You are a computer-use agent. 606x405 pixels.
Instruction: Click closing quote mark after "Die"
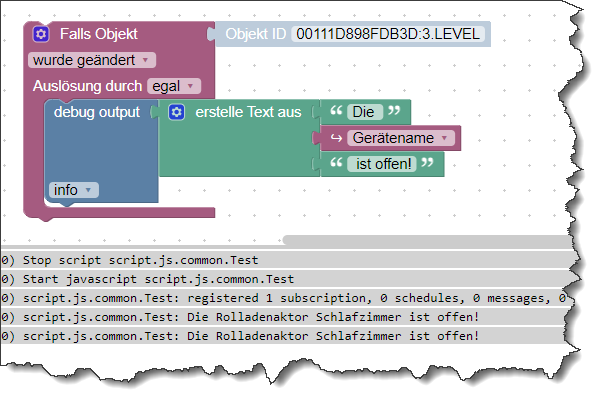pos(393,112)
